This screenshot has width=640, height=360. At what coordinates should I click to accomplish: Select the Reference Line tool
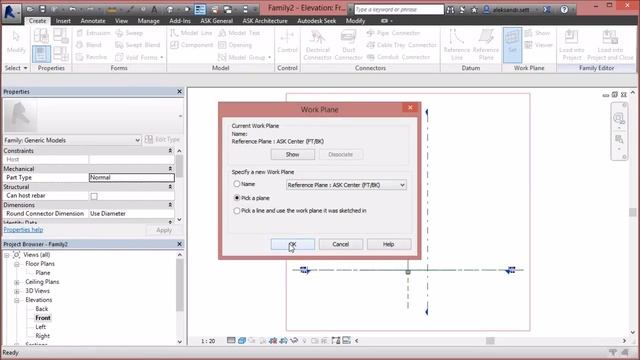click(457, 46)
